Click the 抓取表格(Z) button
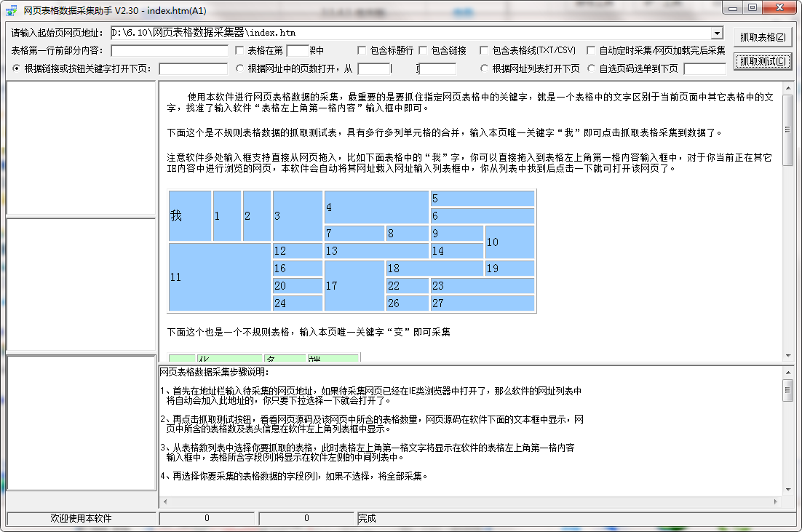 pos(762,37)
